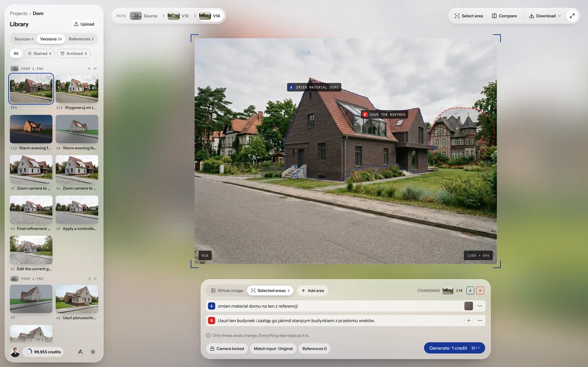This screenshot has height=367, width=588.
Task: Open the compass drawing tool icon
Action: (80, 352)
